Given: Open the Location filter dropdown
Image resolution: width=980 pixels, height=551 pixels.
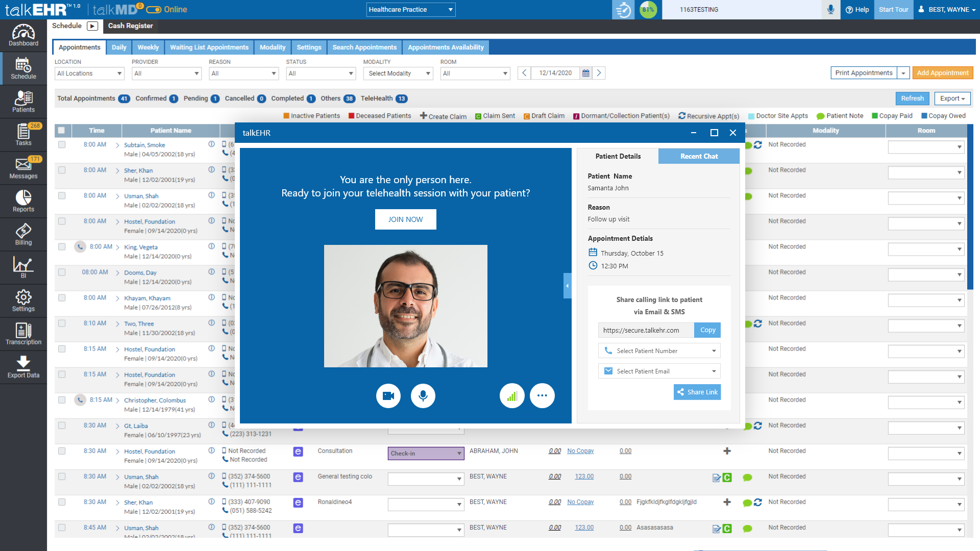Looking at the screenshot, I should pos(89,73).
